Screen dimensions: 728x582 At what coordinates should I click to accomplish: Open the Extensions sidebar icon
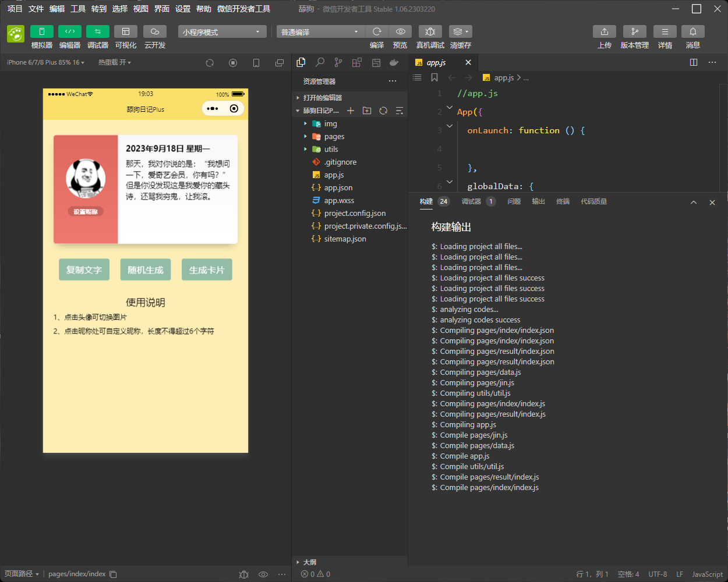[357, 62]
